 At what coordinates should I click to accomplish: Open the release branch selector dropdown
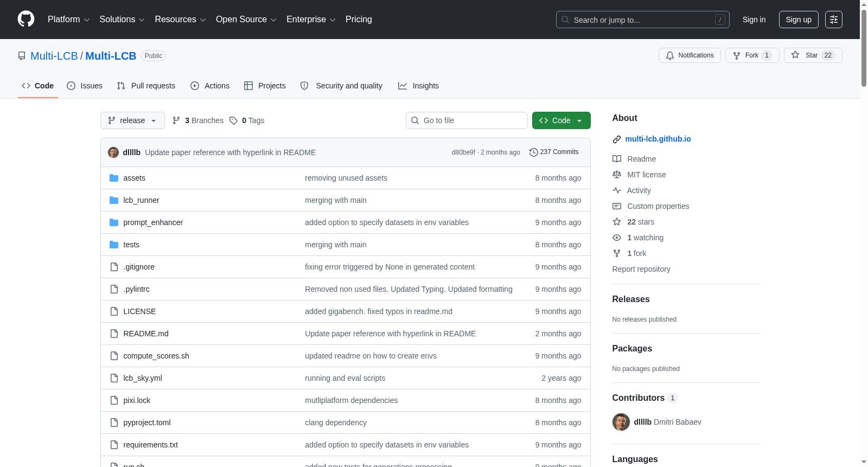[132, 120]
